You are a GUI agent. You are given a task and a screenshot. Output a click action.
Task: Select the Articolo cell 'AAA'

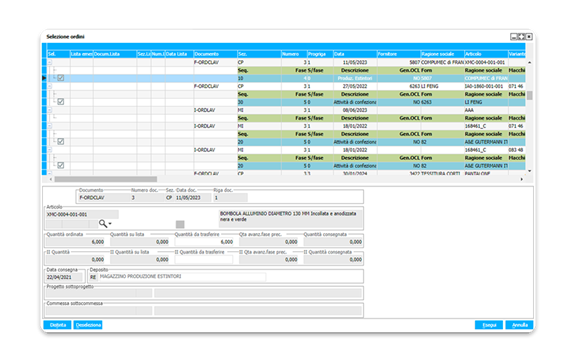[486, 110]
